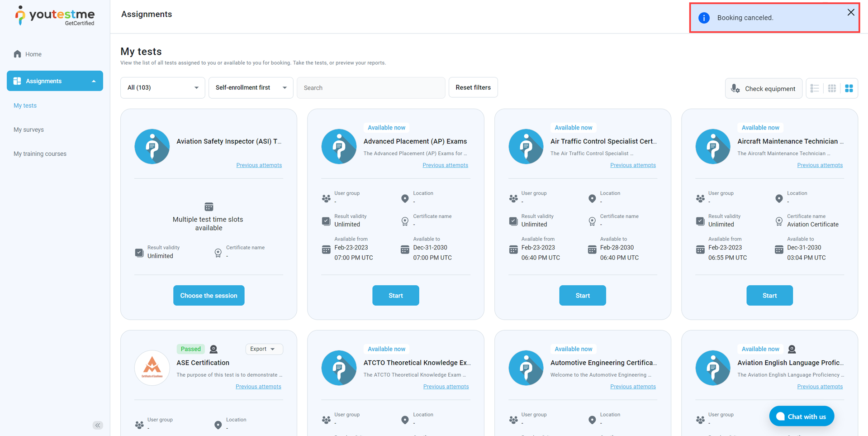Image resolution: width=868 pixels, height=436 pixels.
Task: Open My training courses in sidebar
Action: pos(40,154)
